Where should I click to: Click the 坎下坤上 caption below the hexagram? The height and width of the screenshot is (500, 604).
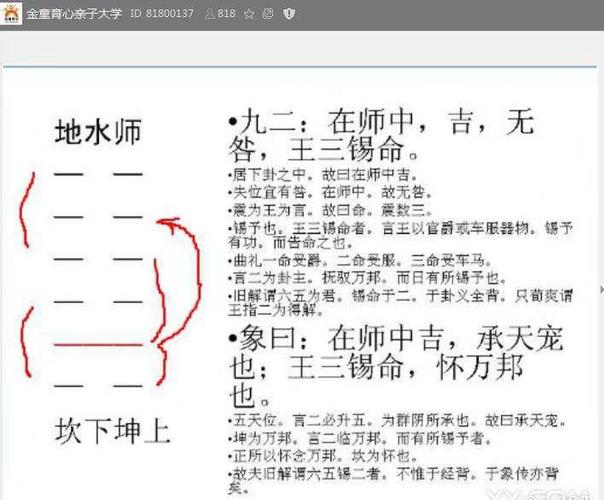(112, 432)
